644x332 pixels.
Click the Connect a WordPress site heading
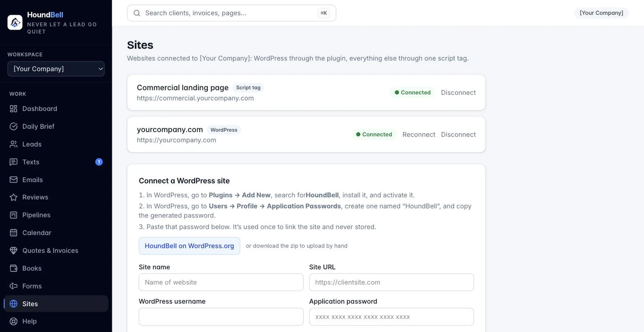click(184, 181)
